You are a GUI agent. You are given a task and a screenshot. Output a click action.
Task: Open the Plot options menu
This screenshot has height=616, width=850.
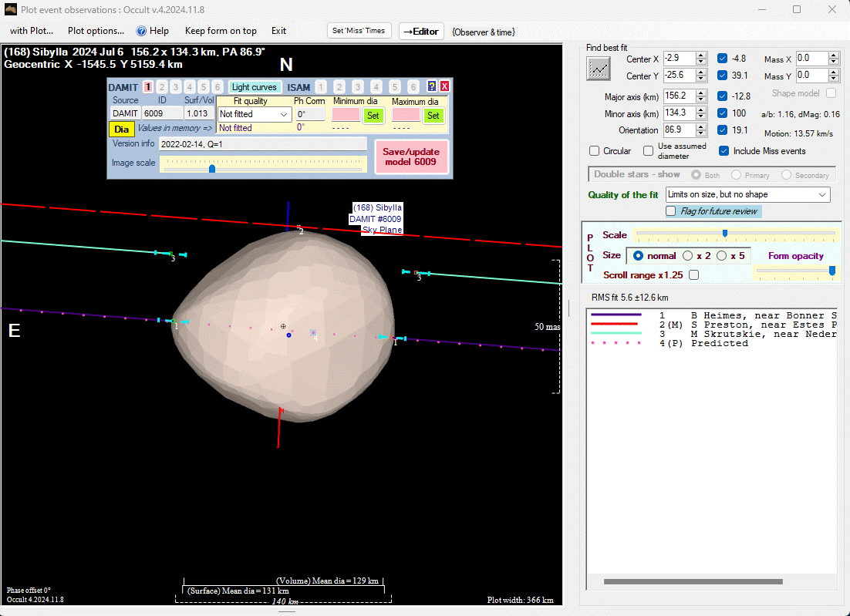(96, 31)
